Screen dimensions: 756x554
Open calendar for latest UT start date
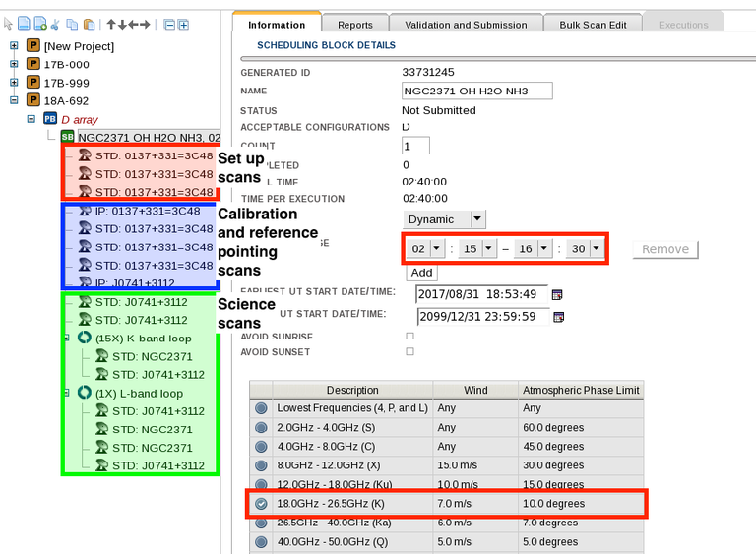click(558, 317)
